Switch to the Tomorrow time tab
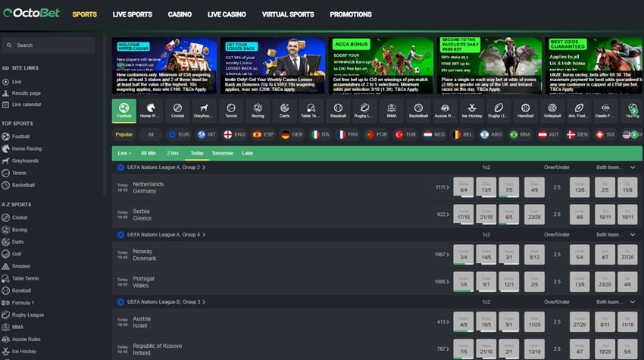The width and height of the screenshot is (644, 360). 222,153
